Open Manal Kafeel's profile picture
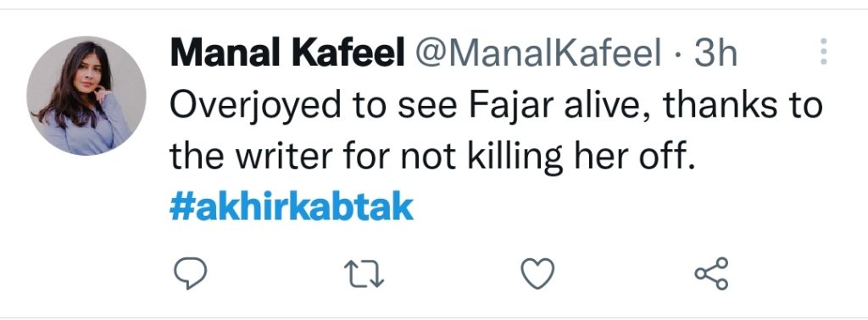Viewport: 868px width, 320px height. coord(86,96)
